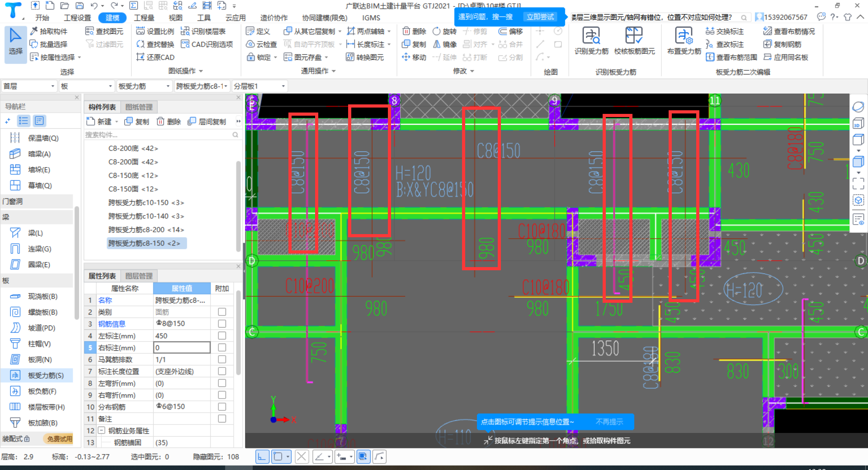Click 识别受力筋 large icon
868x470 pixels.
591,41
